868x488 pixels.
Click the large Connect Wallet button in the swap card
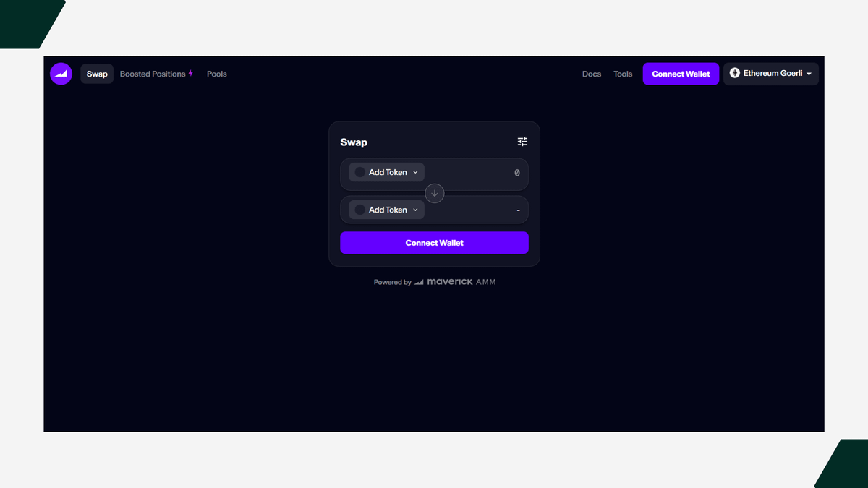434,243
